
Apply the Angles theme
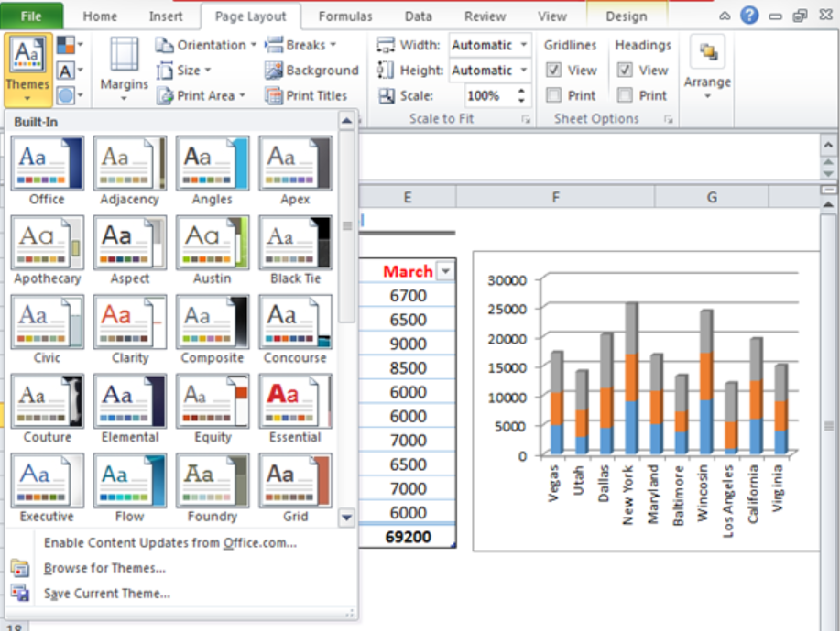click(x=213, y=170)
